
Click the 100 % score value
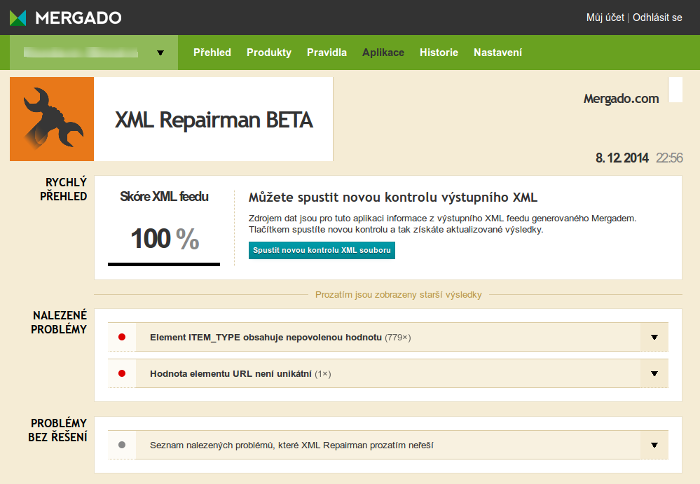165,238
